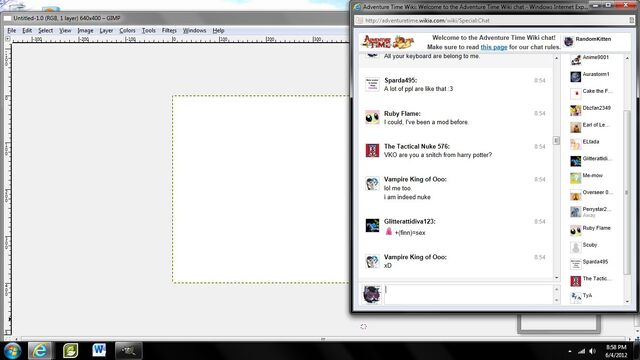Click the Adventure Time Wiki logo

(388, 42)
